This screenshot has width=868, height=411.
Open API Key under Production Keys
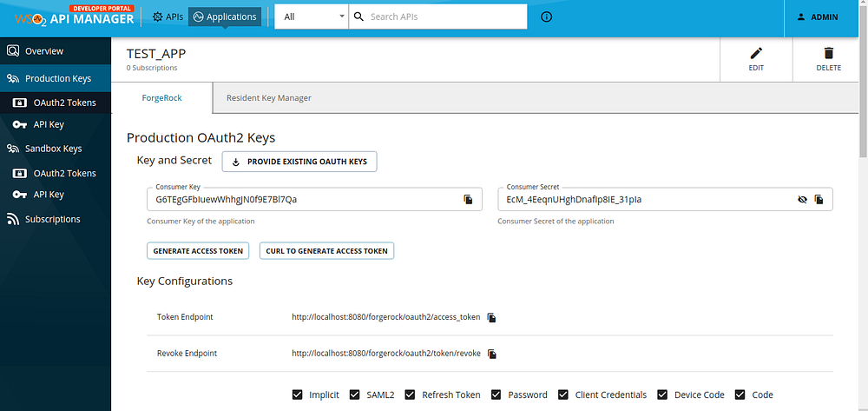pyautogui.click(x=56, y=124)
